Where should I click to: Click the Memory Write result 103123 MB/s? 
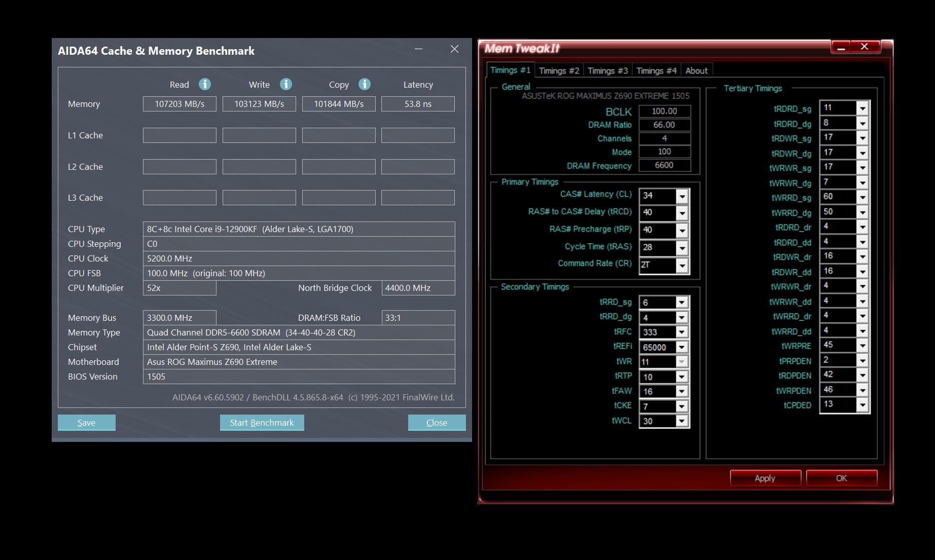click(x=259, y=104)
